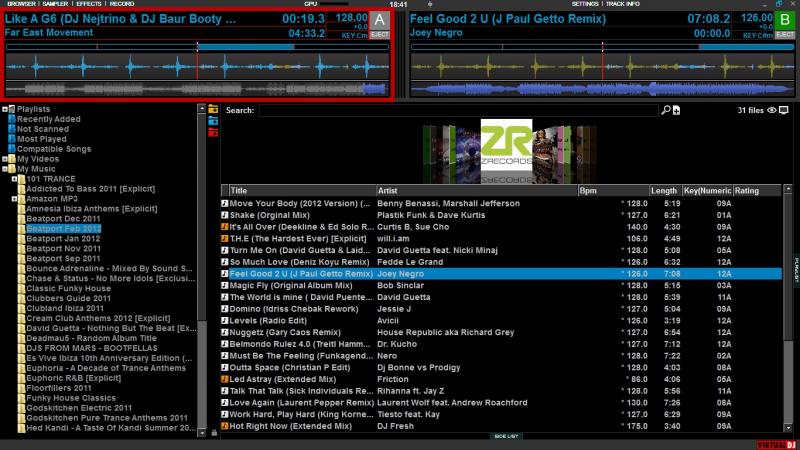Viewport: 800px width, 450px height.
Task: Click the My Videos folder icon
Action: [x=12, y=159]
